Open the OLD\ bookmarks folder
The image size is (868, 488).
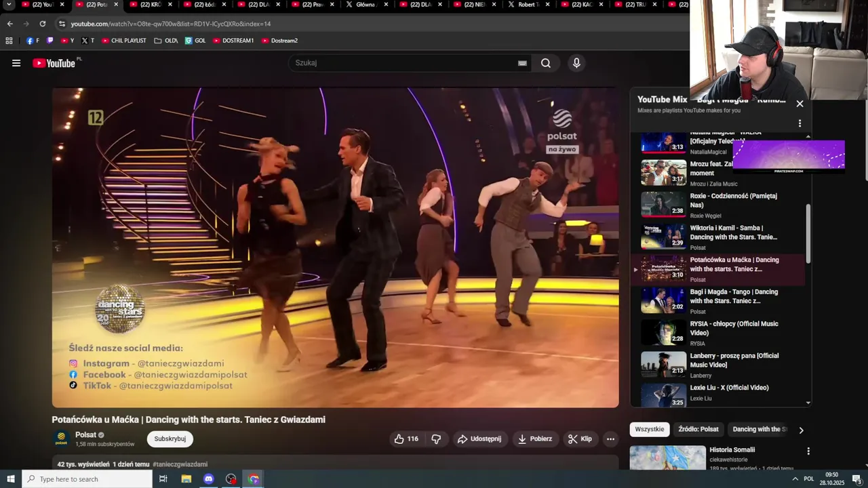165,41
